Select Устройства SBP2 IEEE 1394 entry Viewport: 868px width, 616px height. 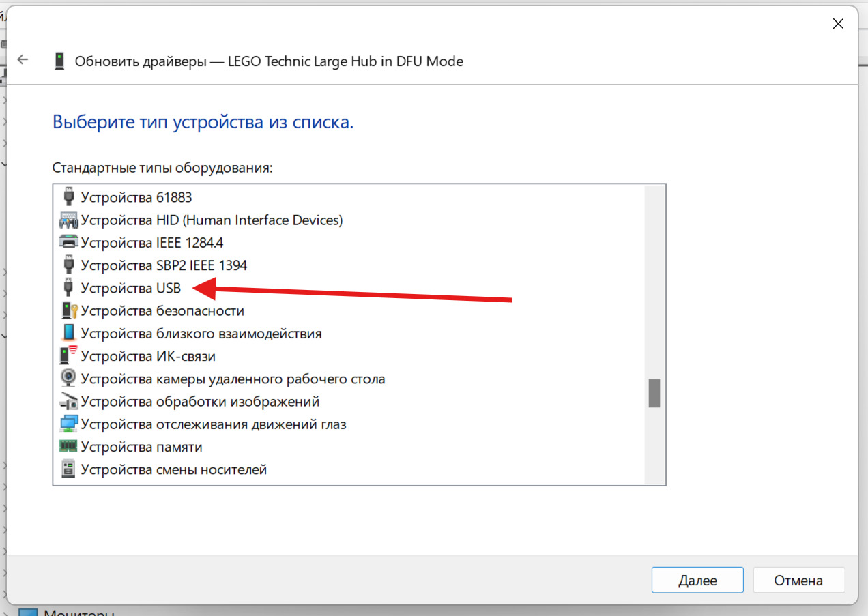(x=164, y=265)
